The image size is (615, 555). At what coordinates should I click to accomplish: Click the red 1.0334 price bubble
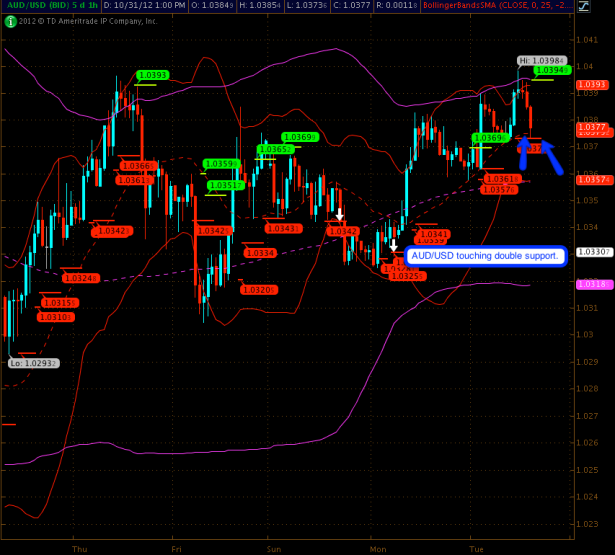pos(261,253)
